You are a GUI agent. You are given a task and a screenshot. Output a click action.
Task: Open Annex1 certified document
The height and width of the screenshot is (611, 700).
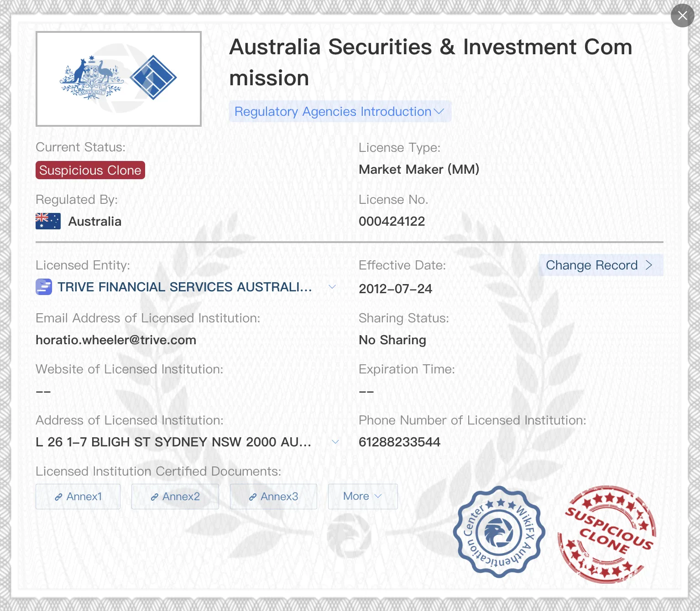[x=78, y=497]
